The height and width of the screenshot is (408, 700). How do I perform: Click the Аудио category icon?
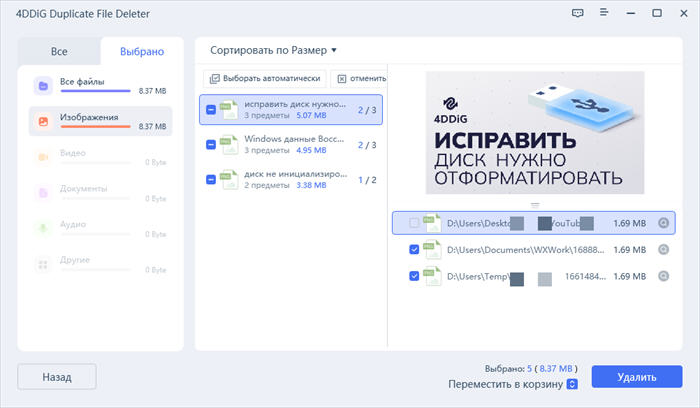[x=43, y=229]
